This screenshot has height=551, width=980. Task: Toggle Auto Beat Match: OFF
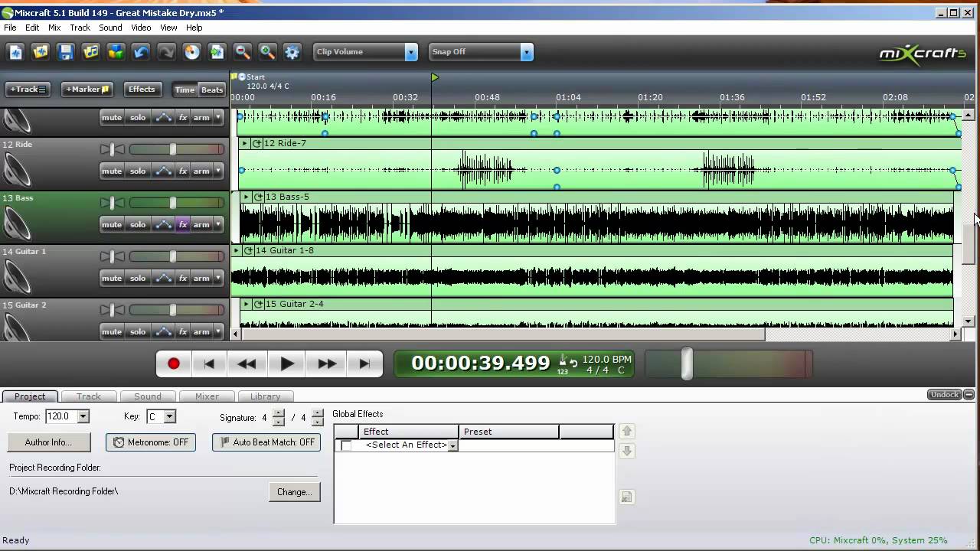pyautogui.click(x=266, y=442)
